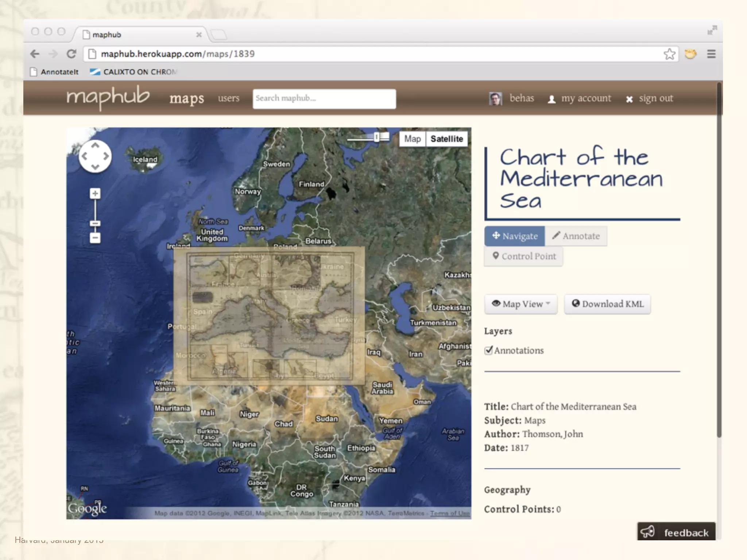Pan the map right with the arrow
The height and width of the screenshot is (560, 747).
106,156
